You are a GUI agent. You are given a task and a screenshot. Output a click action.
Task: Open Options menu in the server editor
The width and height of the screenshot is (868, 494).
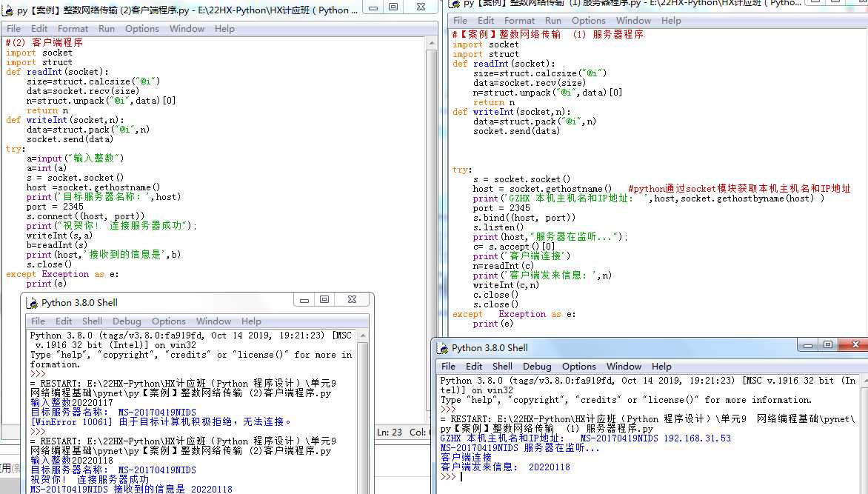click(589, 21)
